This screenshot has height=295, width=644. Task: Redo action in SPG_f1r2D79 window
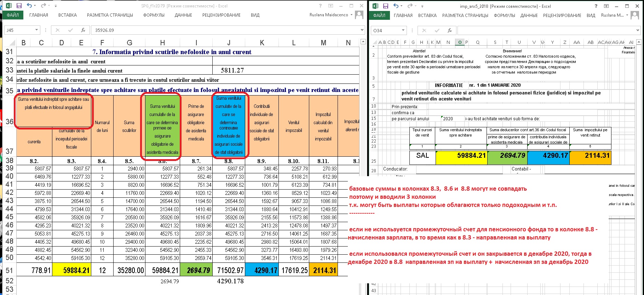tap(43, 6)
